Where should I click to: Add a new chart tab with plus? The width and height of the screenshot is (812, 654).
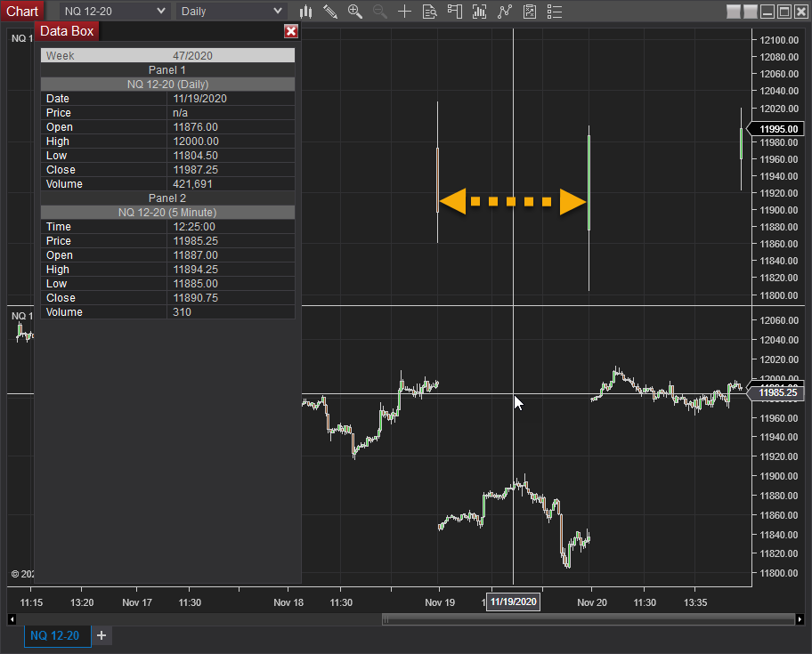[101, 635]
